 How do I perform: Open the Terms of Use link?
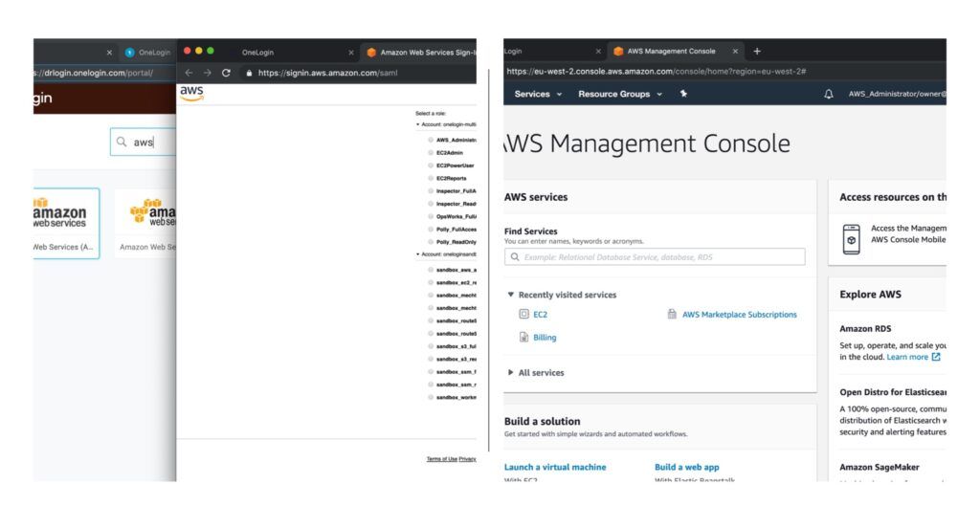point(442,459)
